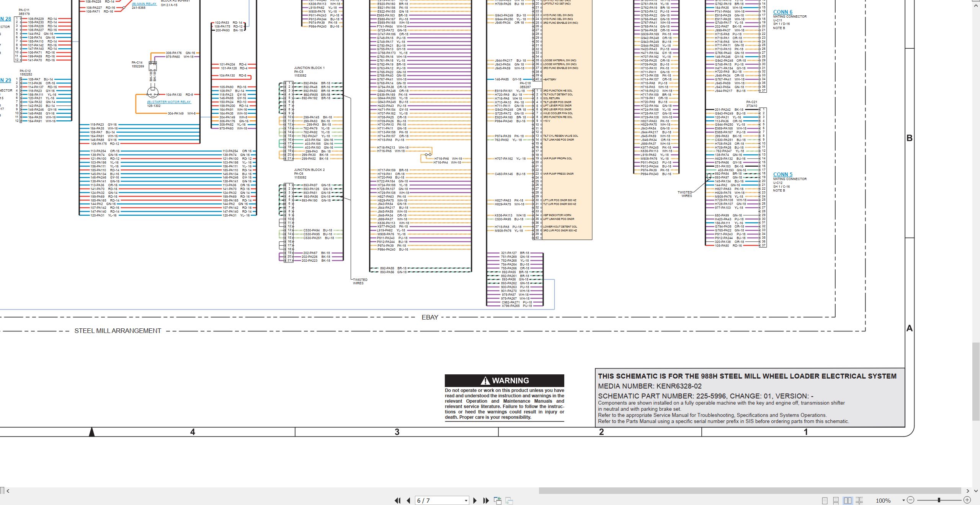
Task: Click the STEEL MILL ARRANGEMENT label
Action: coord(118,331)
